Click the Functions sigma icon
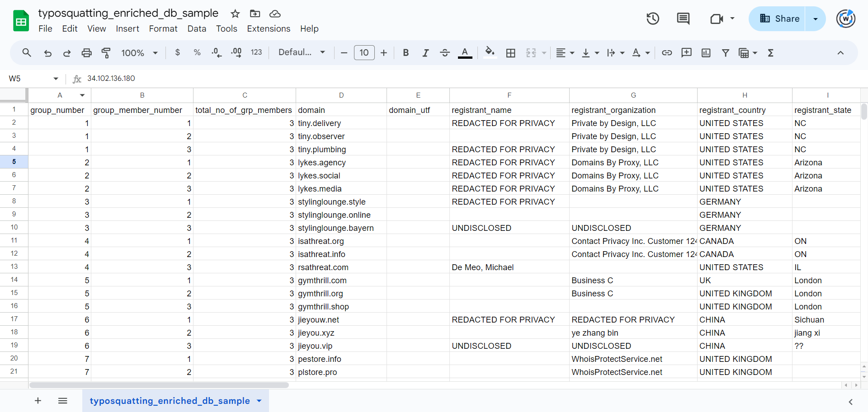Image resolution: width=868 pixels, height=412 pixels. coord(770,53)
